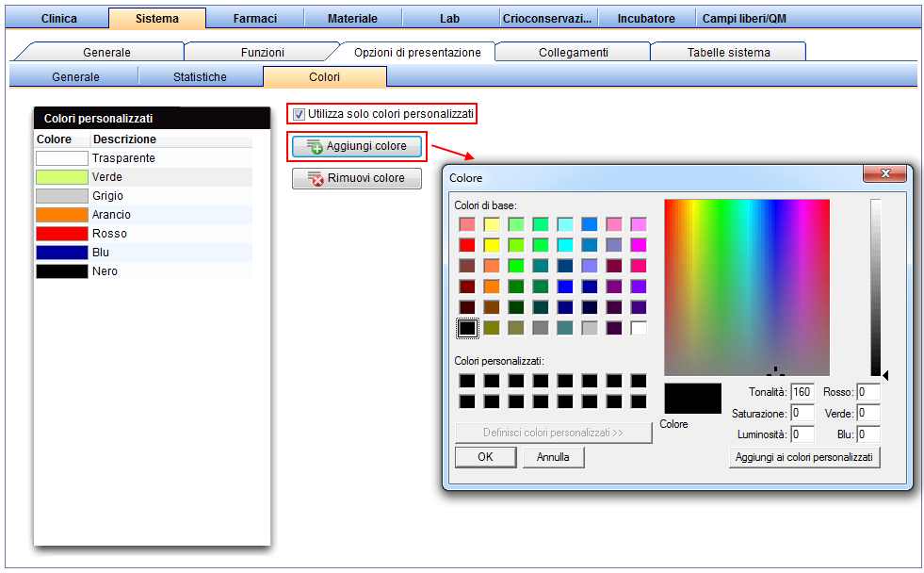Select the Trasparente color row
This screenshot has height=573, width=924.
(144, 158)
